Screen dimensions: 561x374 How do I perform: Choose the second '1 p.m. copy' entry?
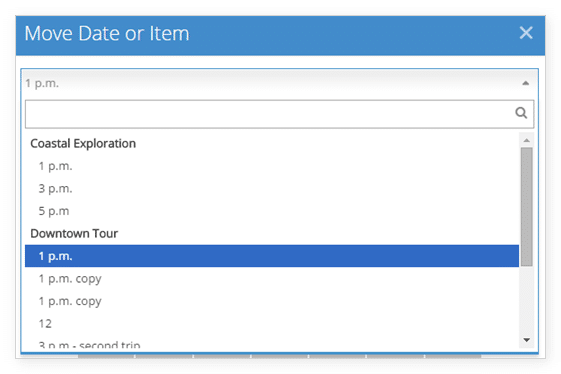(x=272, y=301)
